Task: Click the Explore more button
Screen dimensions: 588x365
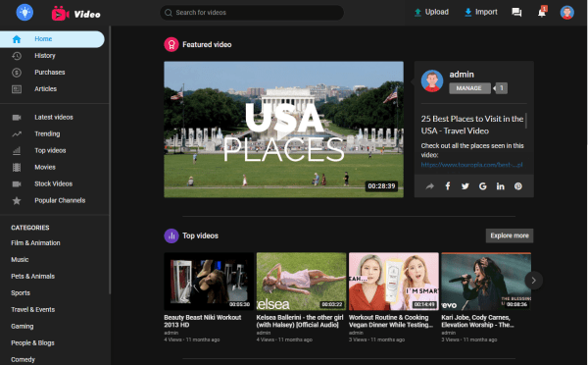Action: (510, 235)
